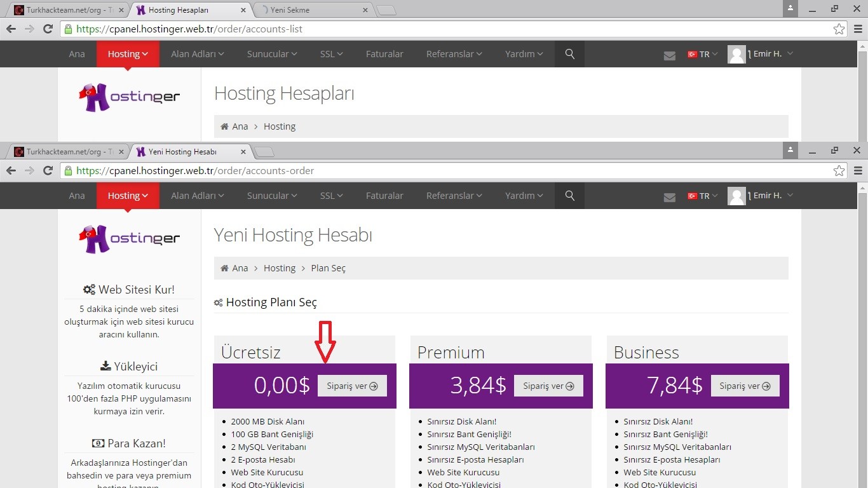Go back in the accounts-order browser window

pos(11,170)
